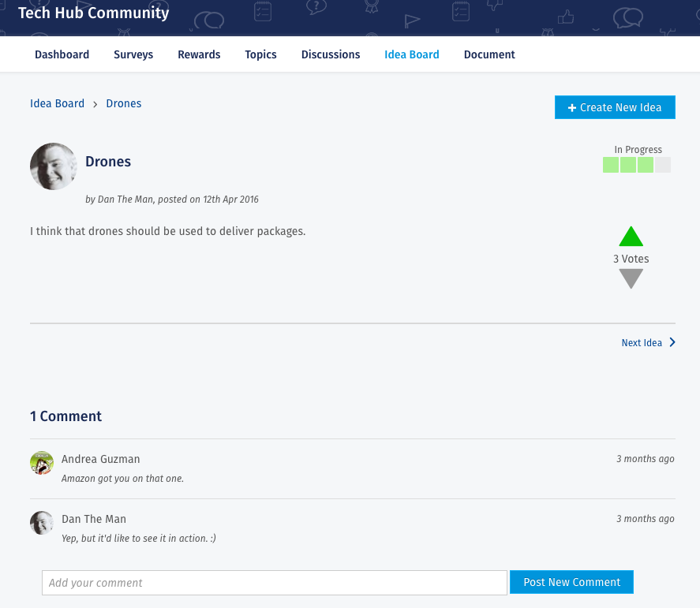Screen dimensions: 700x608
Task: Navigate to Discussions
Action: pyautogui.click(x=330, y=54)
